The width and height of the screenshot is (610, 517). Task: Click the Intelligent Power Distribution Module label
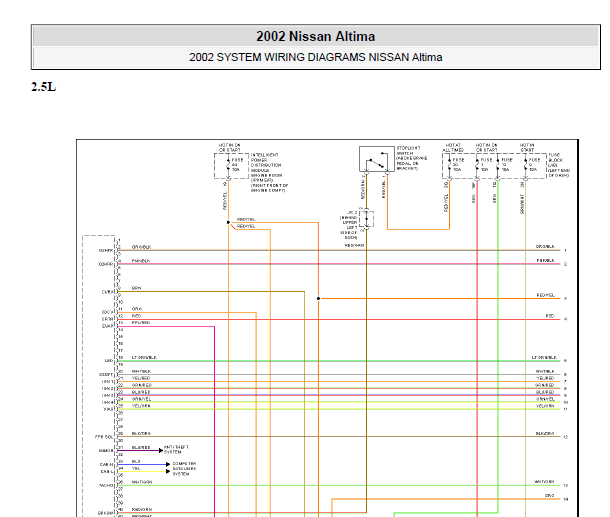pos(269,173)
